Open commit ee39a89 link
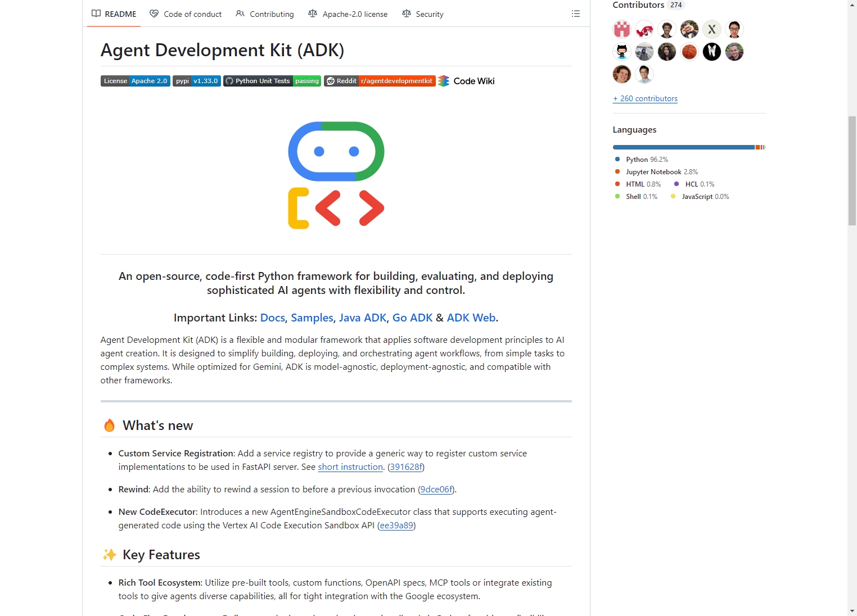 coord(396,526)
